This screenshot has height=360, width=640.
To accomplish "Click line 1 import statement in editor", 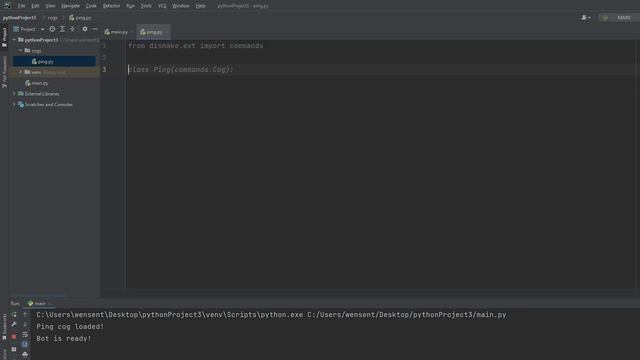I will (196, 46).
